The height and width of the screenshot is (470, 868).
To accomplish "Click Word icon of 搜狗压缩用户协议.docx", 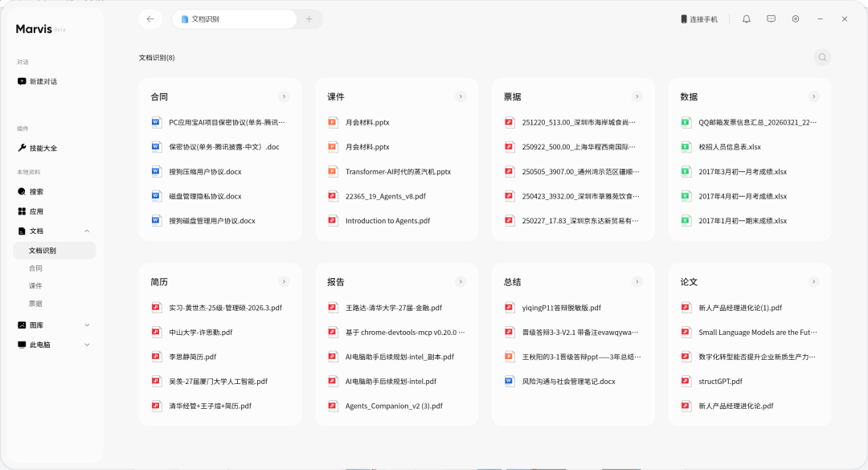I will coord(157,172).
